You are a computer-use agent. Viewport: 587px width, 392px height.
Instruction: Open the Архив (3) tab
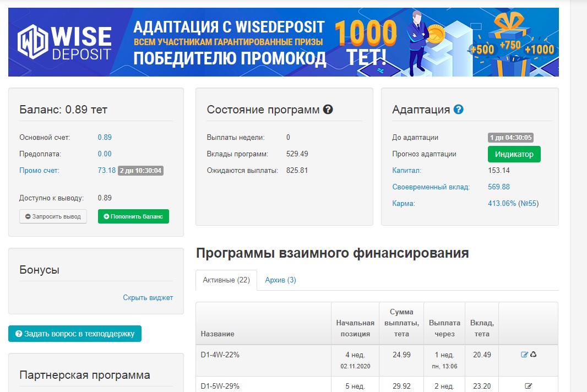(x=280, y=280)
